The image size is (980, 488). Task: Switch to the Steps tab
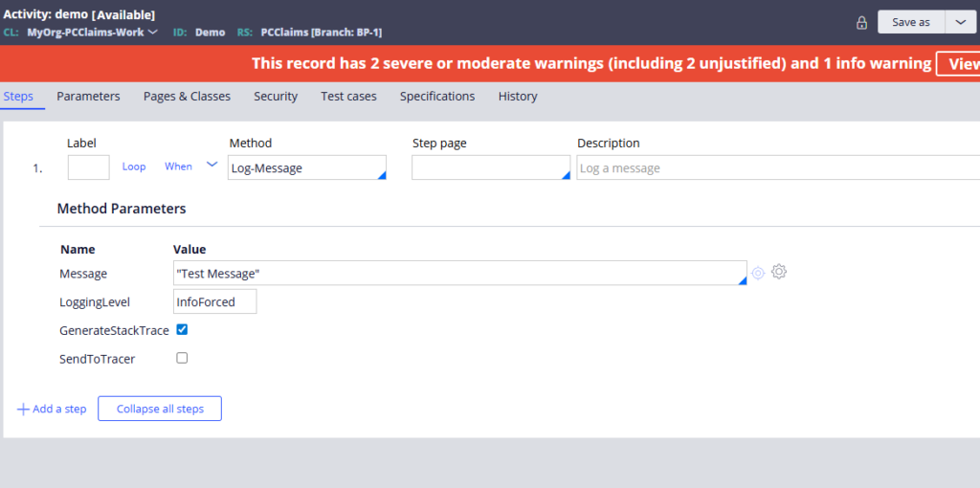(x=18, y=97)
